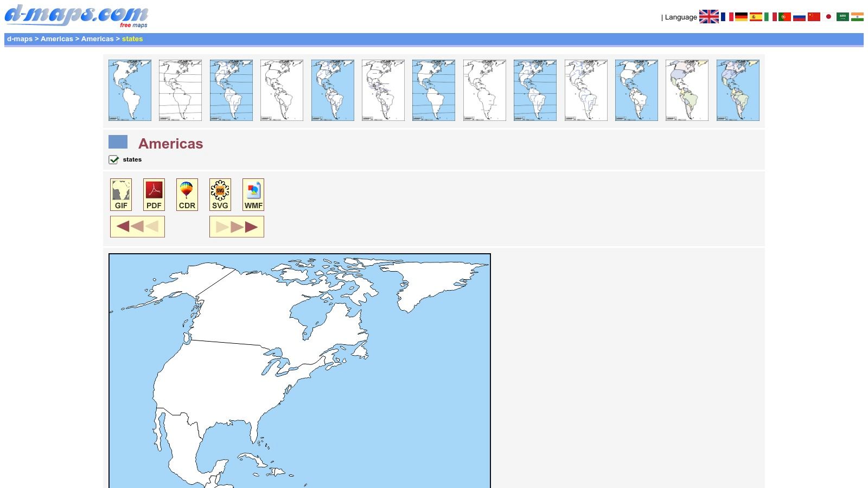Open the homepage via the d-maps.com logo
Image resolution: width=868 pixels, height=488 pixels.
pyautogui.click(x=76, y=15)
